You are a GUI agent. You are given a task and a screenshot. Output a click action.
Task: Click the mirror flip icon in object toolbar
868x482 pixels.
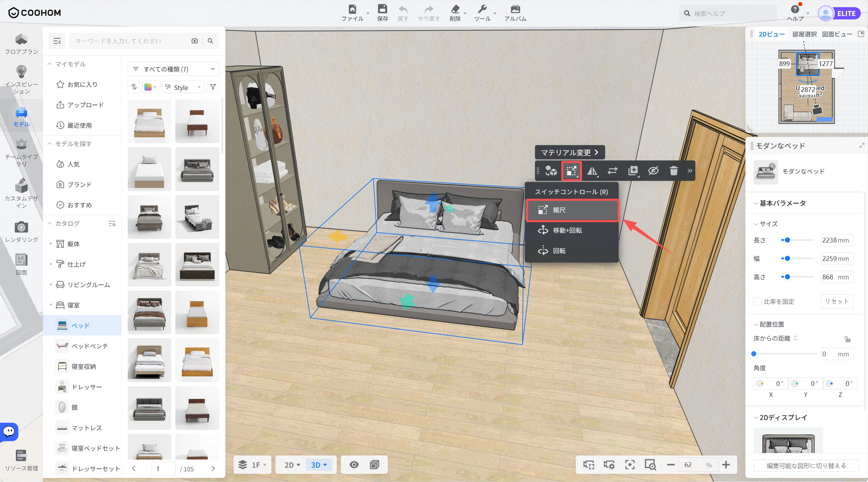pyautogui.click(x=592, y=171)
